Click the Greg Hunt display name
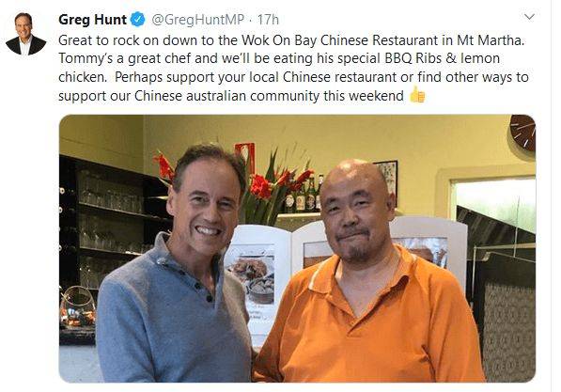The height and width of the screenshot is (392, 561). [92, 20]
